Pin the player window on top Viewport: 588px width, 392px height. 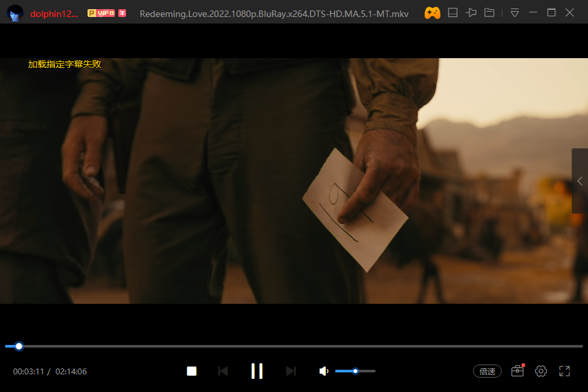coord(471,12)
